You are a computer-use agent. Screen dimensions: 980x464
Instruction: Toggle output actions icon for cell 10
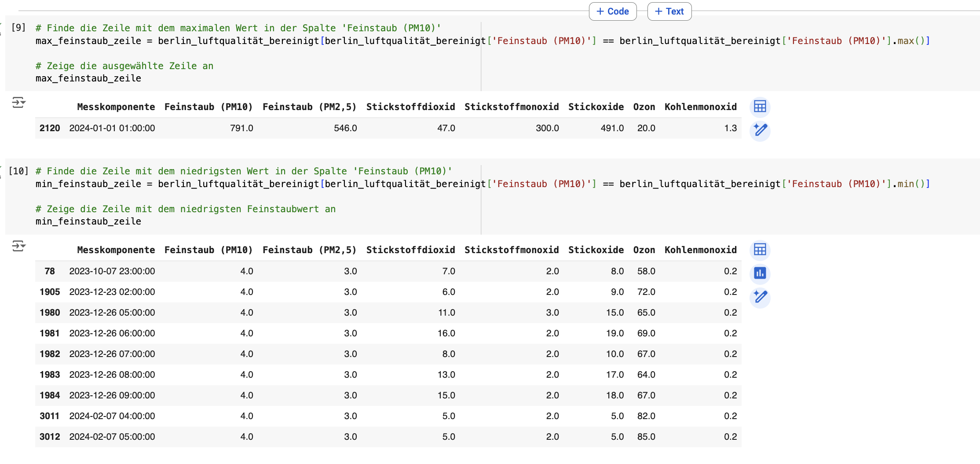point(18,246)
